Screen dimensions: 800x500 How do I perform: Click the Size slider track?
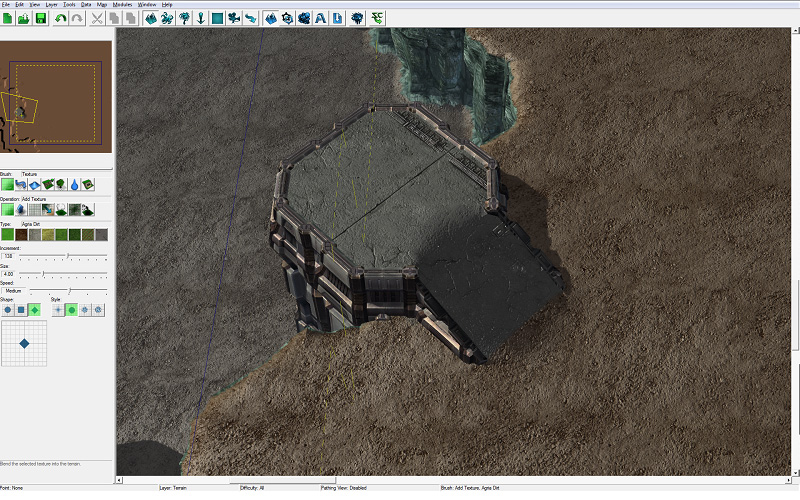[63, 274]
